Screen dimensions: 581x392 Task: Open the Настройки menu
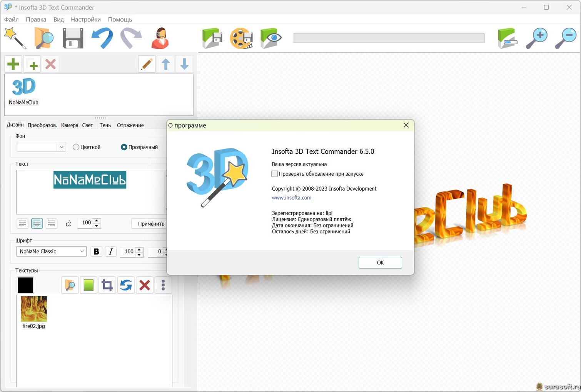tap(86, 20)
